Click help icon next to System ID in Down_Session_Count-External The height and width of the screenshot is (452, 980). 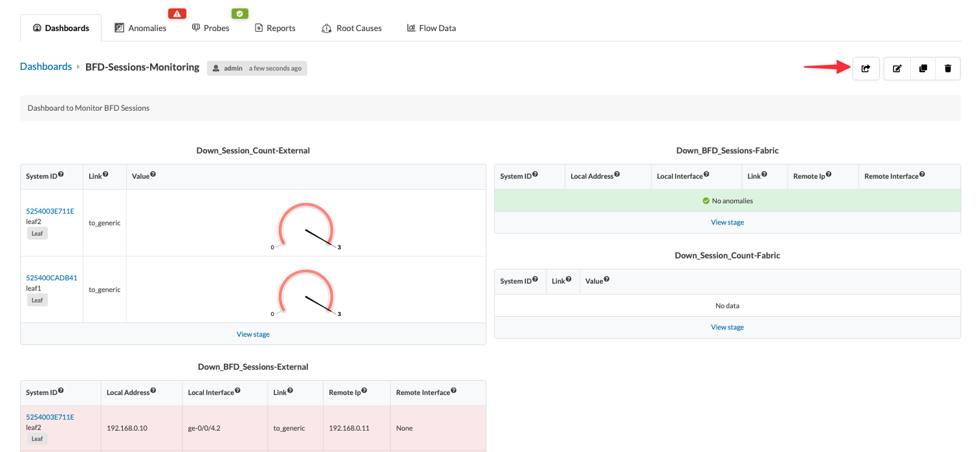(x=61, y=174)
